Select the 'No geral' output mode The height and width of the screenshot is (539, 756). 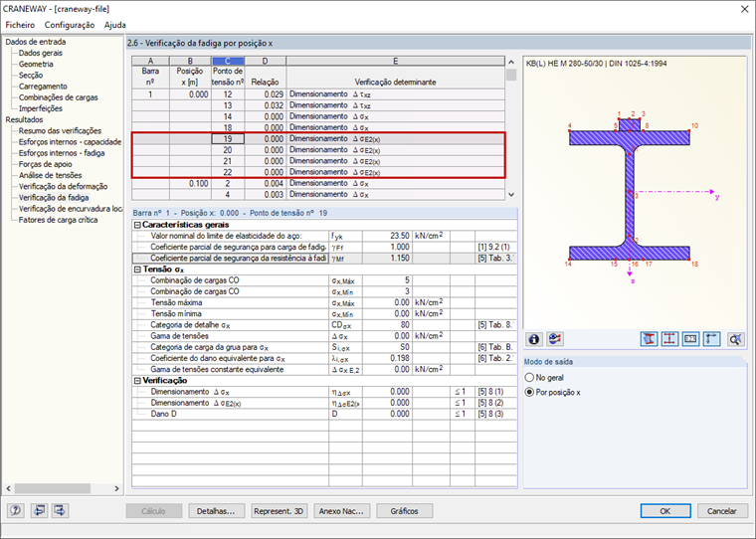coord(544,378)
